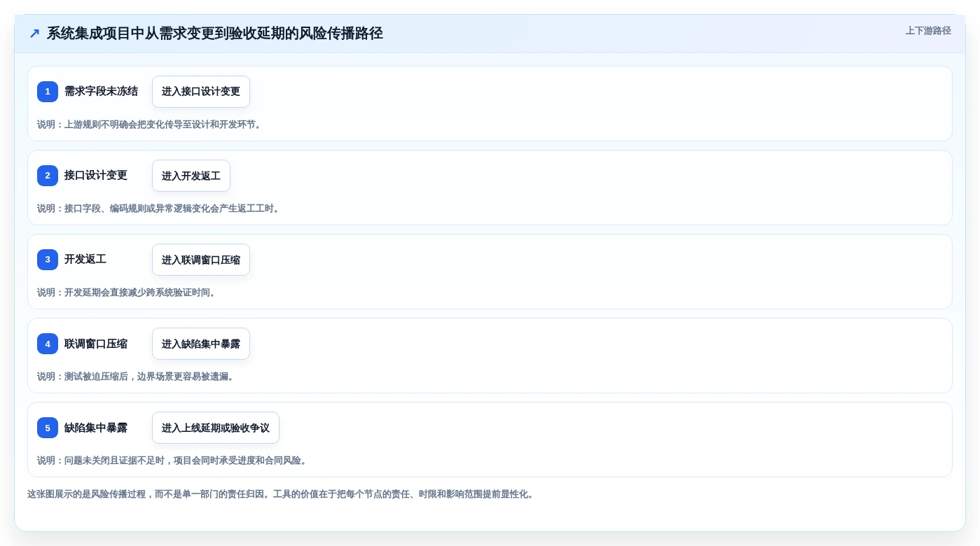
Task: Click the arrow icon beside the title
Action: (34, 34)
